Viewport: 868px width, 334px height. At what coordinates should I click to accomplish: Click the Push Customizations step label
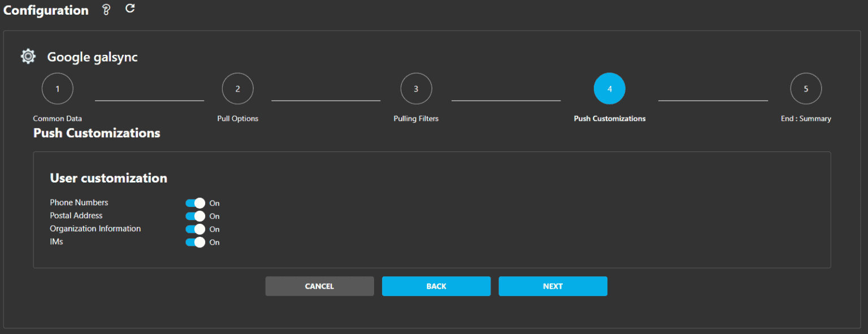610,119
